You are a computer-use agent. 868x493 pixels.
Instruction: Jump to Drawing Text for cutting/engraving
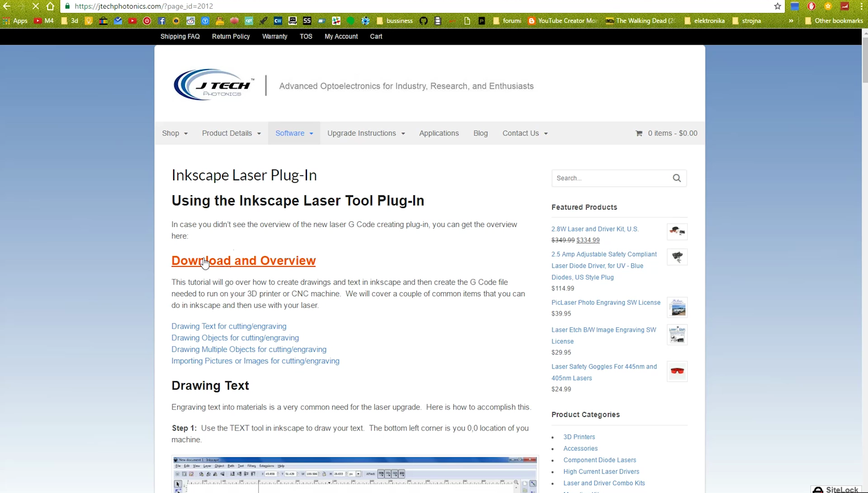[x=229, y=327]
